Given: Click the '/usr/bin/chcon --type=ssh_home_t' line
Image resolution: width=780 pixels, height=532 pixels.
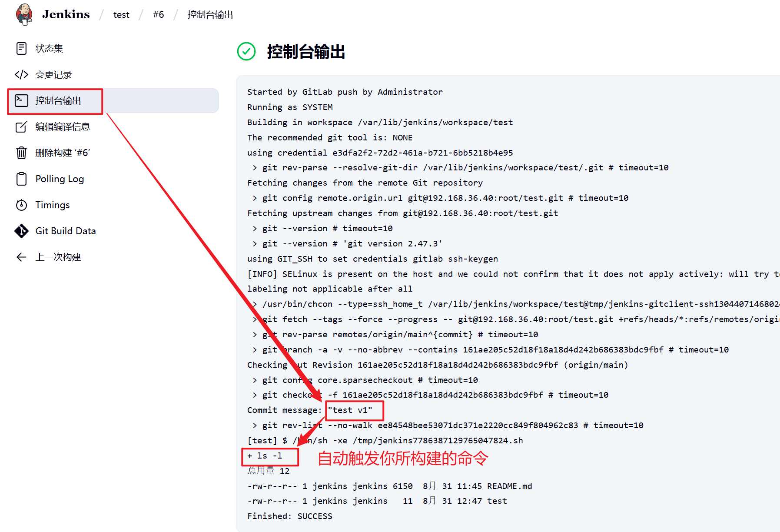Looking at the screenshot, I should coord(516,304).
